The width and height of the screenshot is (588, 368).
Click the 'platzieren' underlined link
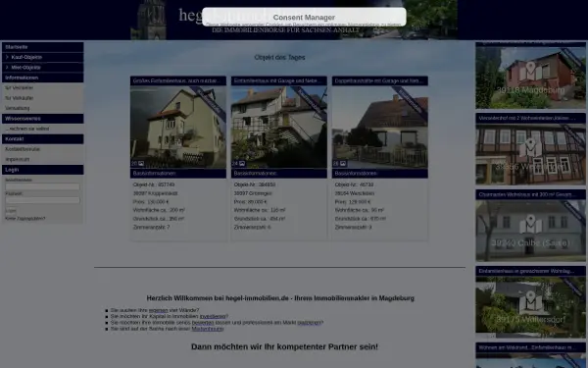pyautogui.click(x=310, y=323)
